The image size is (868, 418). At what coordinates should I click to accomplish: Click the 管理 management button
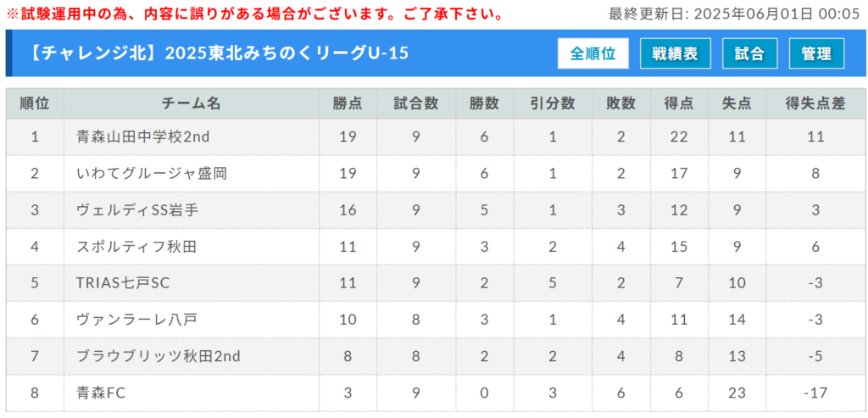pyautogui.click(x=816, y=53)
